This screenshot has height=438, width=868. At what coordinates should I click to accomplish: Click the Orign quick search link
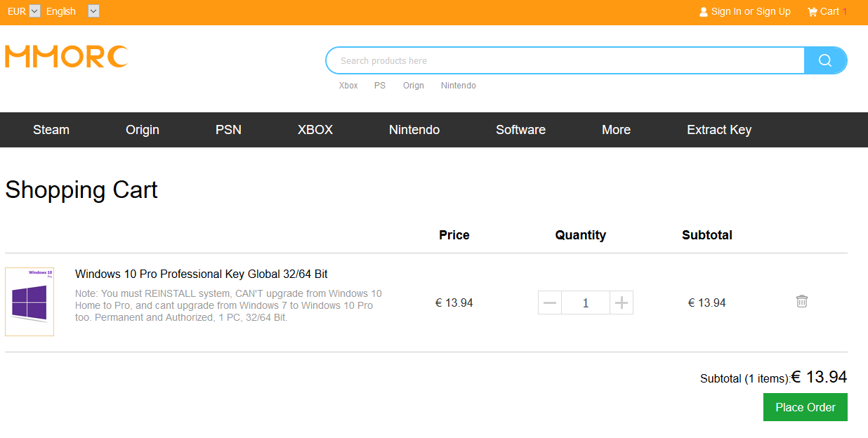tap(414, 86)
